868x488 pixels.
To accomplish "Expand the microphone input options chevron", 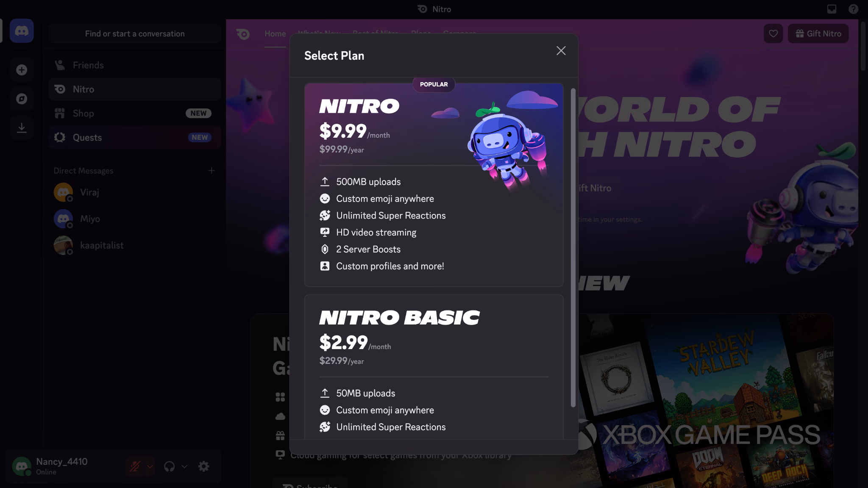I will pos(150,467).
